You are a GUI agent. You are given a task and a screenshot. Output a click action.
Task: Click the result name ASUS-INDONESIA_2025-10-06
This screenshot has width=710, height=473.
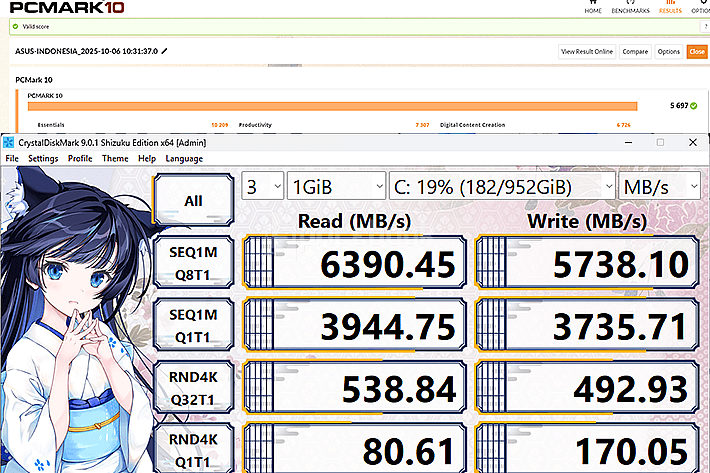coord(86,51)
